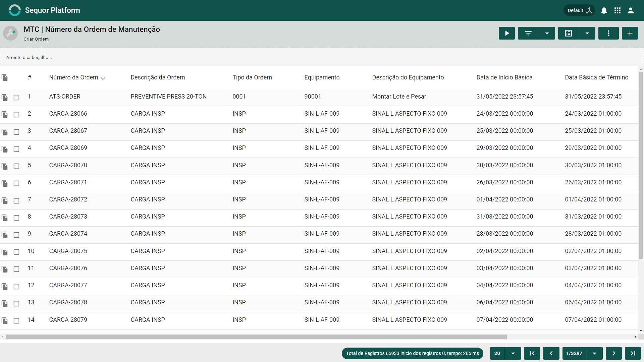Check the CARGA-28067 row checkbox
This screenshot has width=644, height=362.
point(16,132)
